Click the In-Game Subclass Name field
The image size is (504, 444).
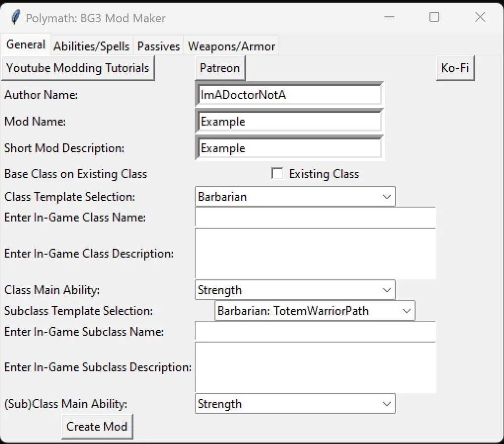[x=315, y=331]
